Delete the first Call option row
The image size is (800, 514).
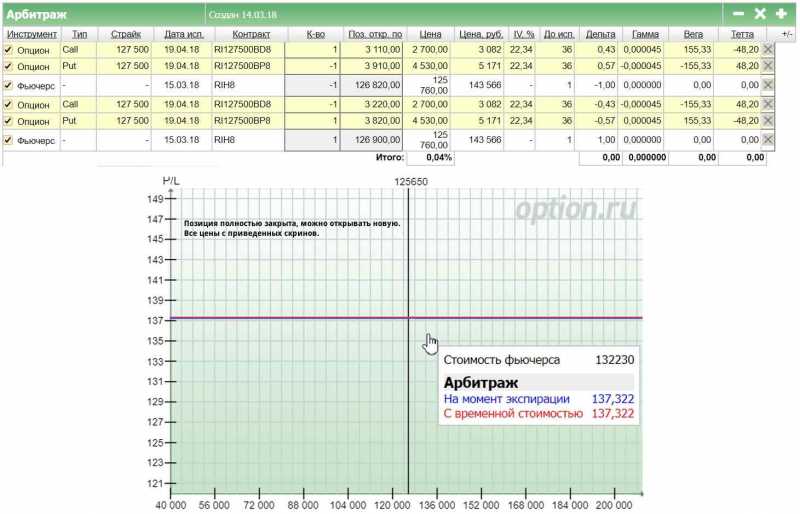(768, 49)
